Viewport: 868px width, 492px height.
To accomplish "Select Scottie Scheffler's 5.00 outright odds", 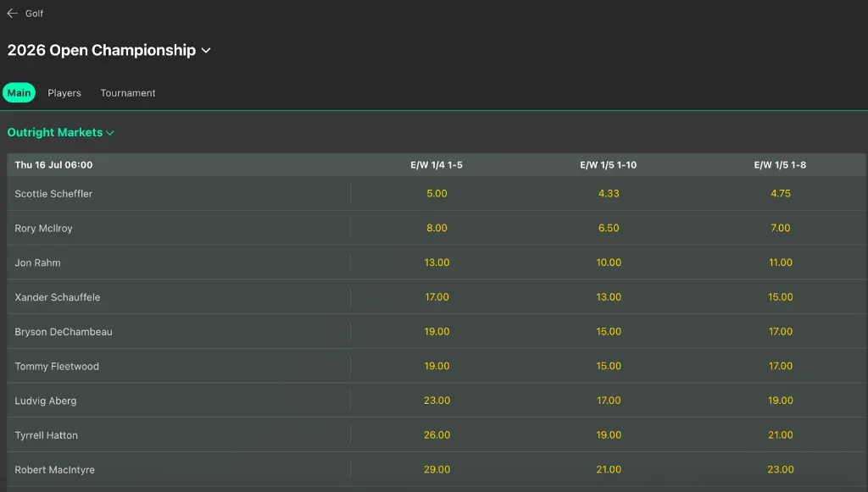I will (437, 193).
